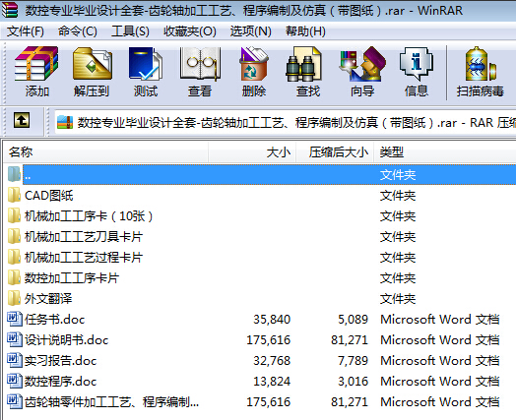Click size value 35,840

coord(272,319)
